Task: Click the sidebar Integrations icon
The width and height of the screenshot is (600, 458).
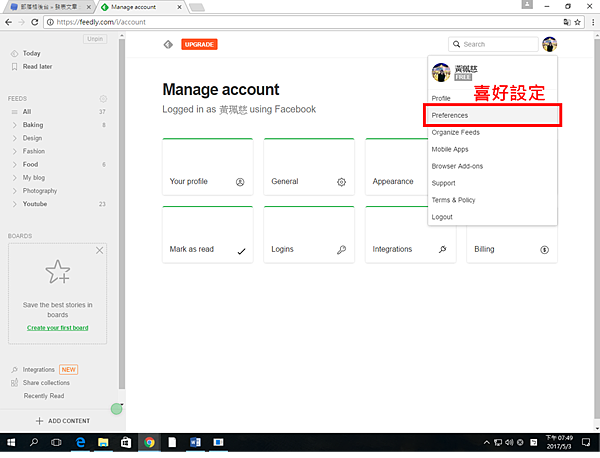Action: pos(15,370)
